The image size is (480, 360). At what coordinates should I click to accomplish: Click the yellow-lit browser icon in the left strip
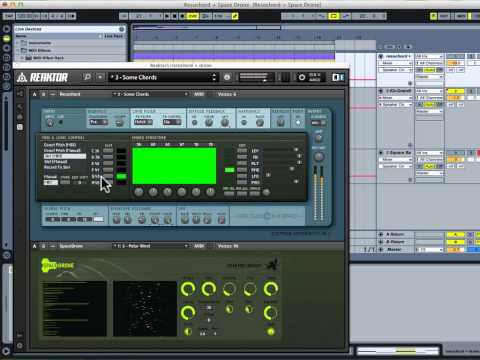tap(6, 39)
